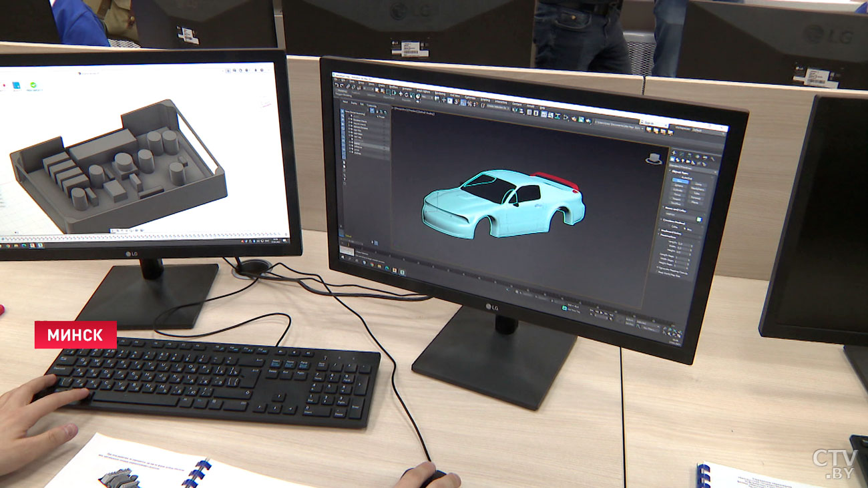Toggle the Percent Snap button

point(469,103)
